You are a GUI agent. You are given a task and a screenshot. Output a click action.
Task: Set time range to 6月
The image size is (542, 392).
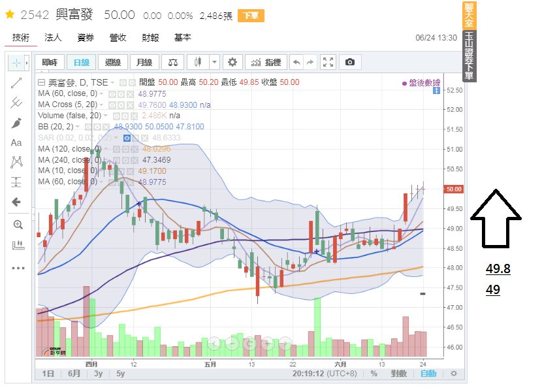(74, 374)
